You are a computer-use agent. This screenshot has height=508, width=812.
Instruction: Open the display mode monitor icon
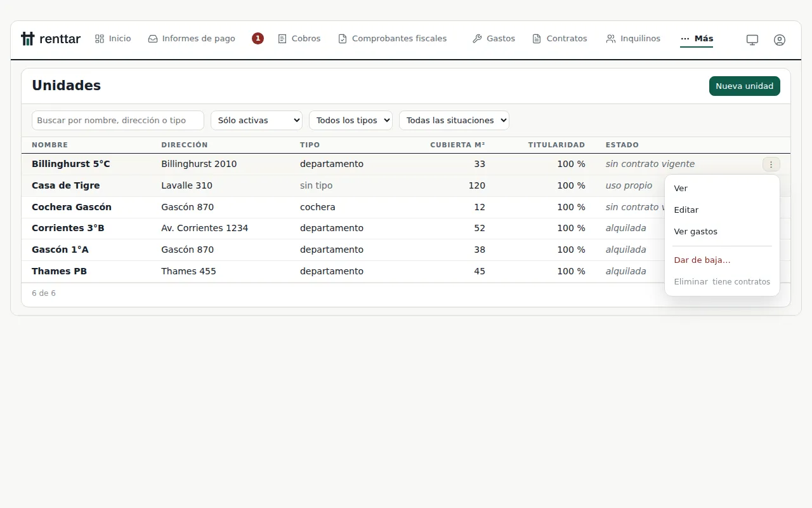point(752,39)
